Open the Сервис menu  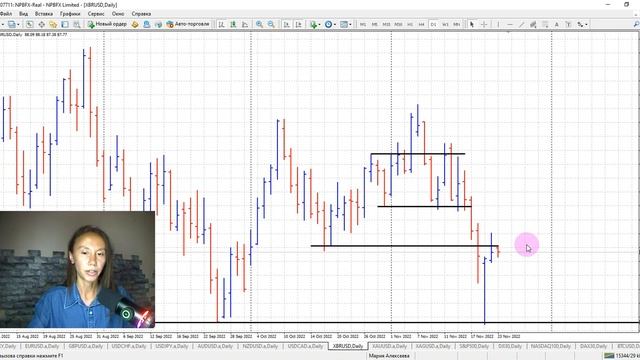tap(96, 13)
